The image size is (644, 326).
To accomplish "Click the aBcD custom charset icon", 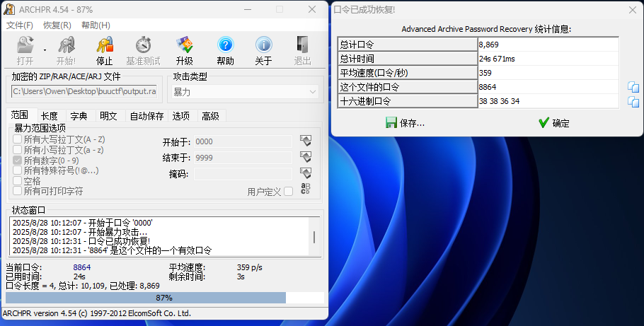I will click(x=306, y=189).
